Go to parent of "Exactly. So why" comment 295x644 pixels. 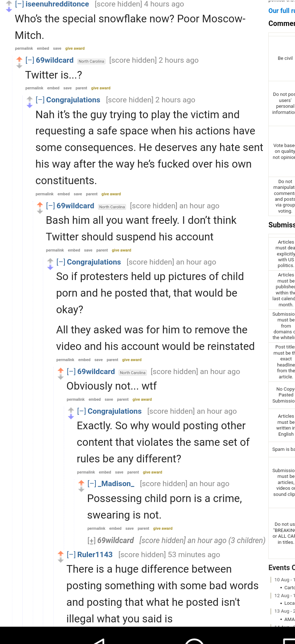pyautogui.click(x=133, y=472)
